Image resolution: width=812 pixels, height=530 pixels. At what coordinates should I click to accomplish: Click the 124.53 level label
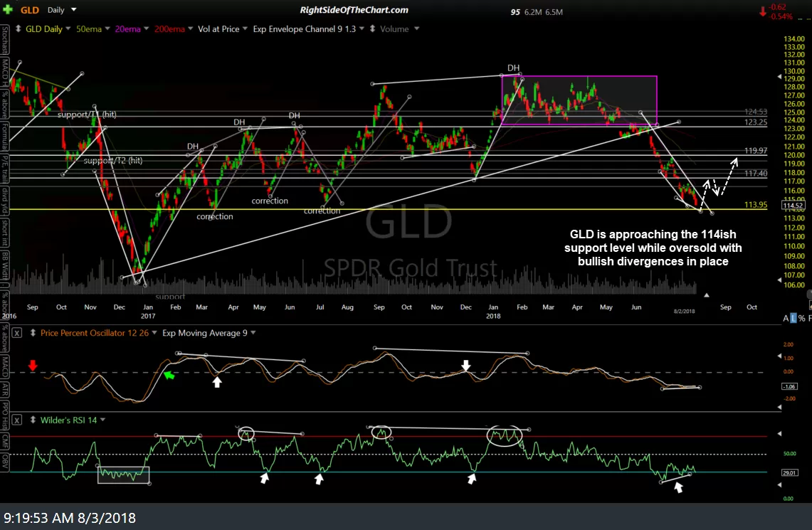(x=756, y=112)
